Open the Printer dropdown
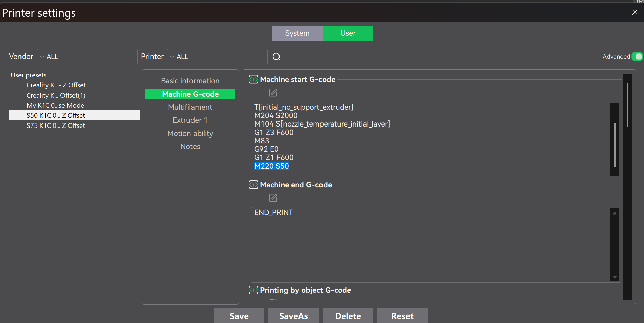The image size is (644, 323). point(217,57)
